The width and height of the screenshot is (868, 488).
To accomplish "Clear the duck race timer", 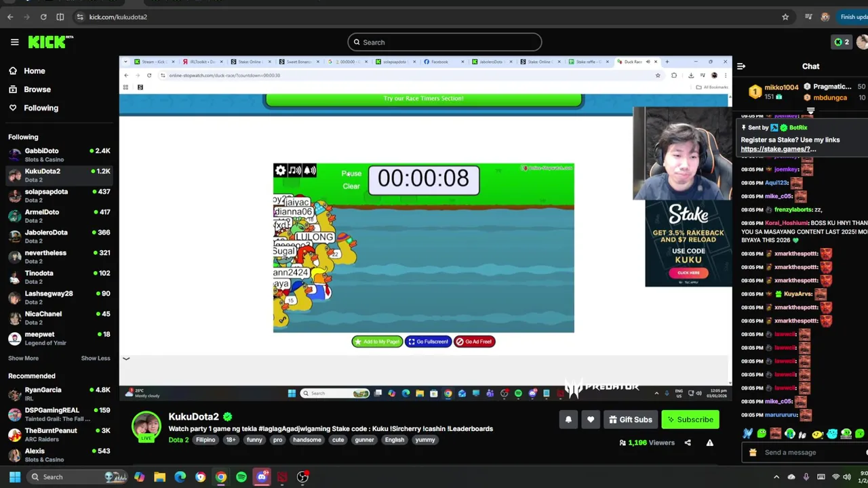I will click(351, 186).
